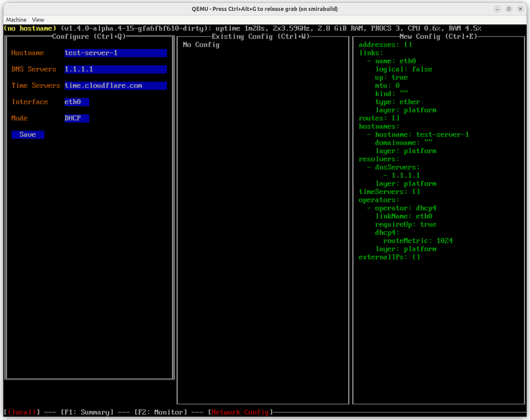The image size is (530, 420).
Task: Click the Configure (Ctrl+Q) panel title
Action: click(89, 36)
